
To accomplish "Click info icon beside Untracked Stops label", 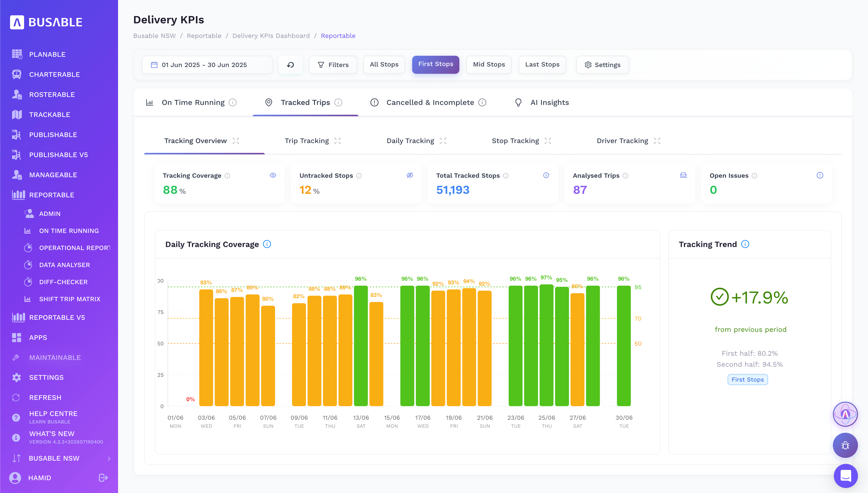I will [359, 176].
